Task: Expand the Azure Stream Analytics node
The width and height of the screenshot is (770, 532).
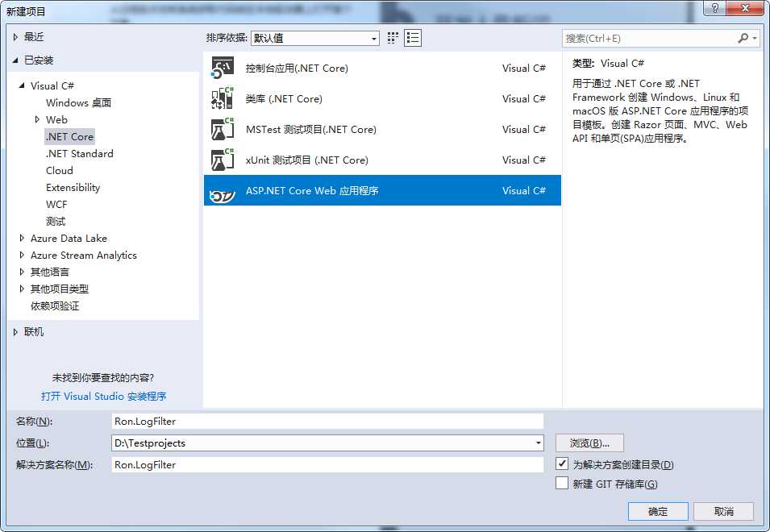Action: (x=22, y=256)
